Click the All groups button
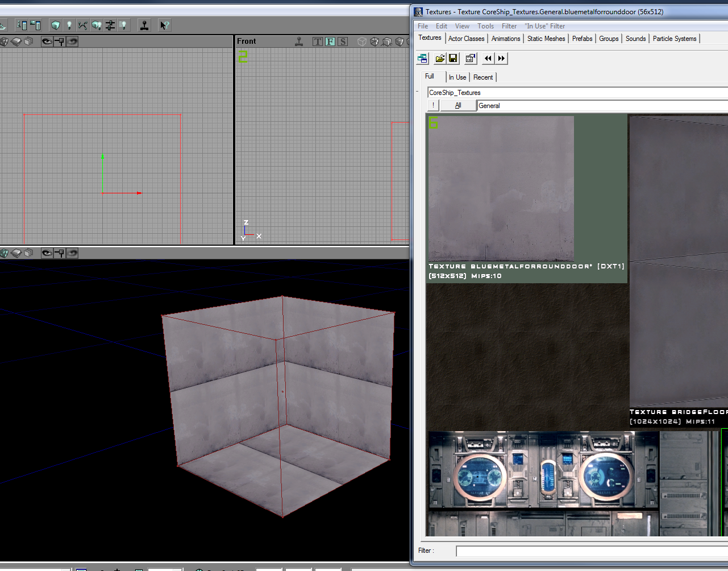 (x=457, y=106)
